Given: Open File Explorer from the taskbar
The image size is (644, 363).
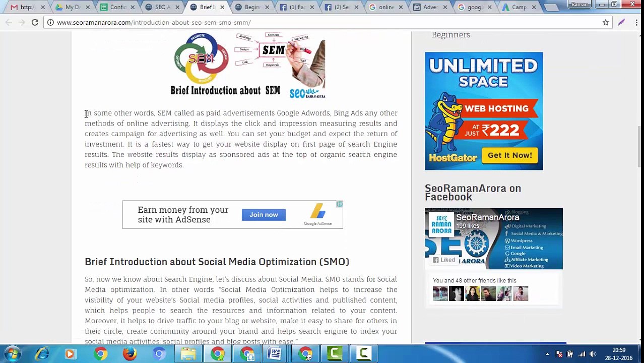Looking at the screenshot, I should click(188, 354).
